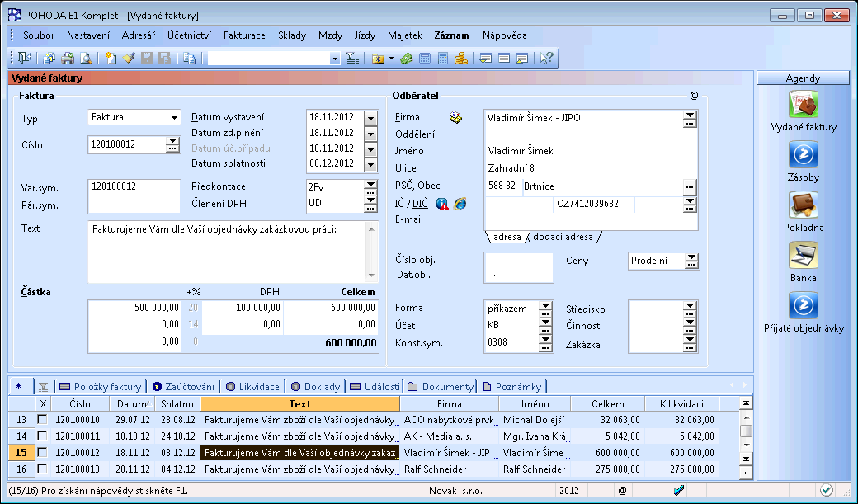Open the Soubor menu

click(38, 35)
